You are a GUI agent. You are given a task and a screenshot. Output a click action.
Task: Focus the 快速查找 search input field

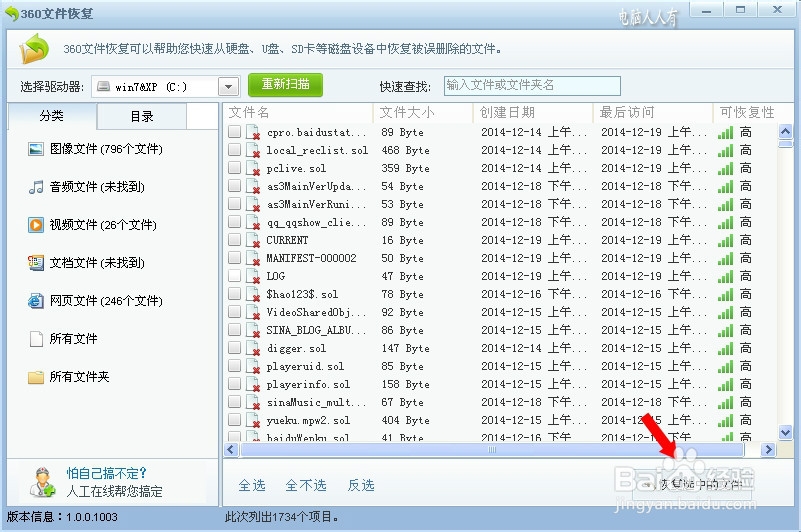(532, 85)
